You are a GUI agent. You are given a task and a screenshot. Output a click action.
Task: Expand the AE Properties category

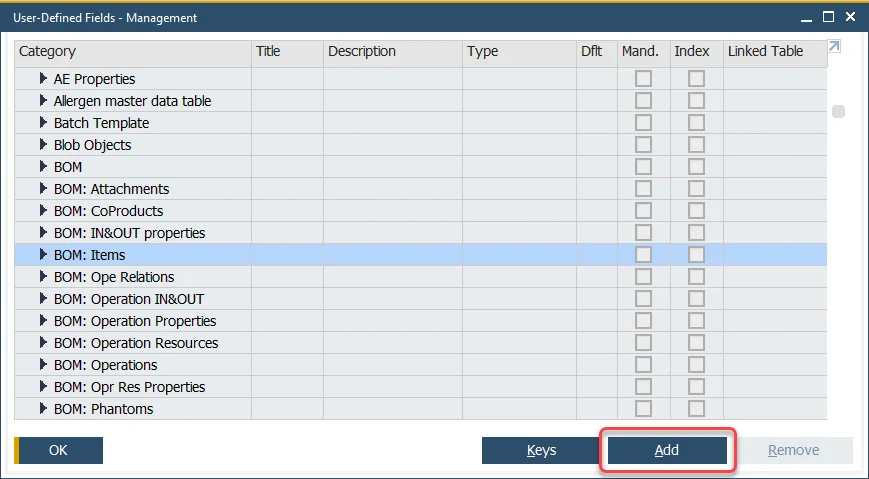pos(43,79)
